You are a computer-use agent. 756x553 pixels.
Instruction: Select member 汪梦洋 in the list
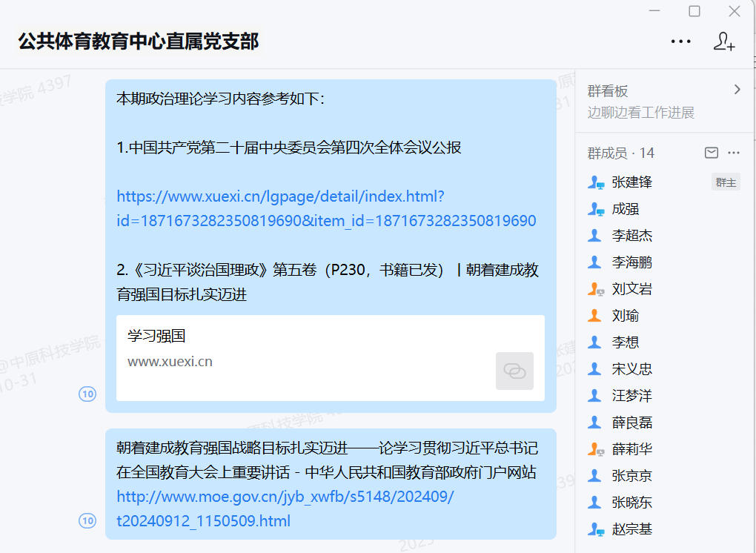tap(631, 396)
